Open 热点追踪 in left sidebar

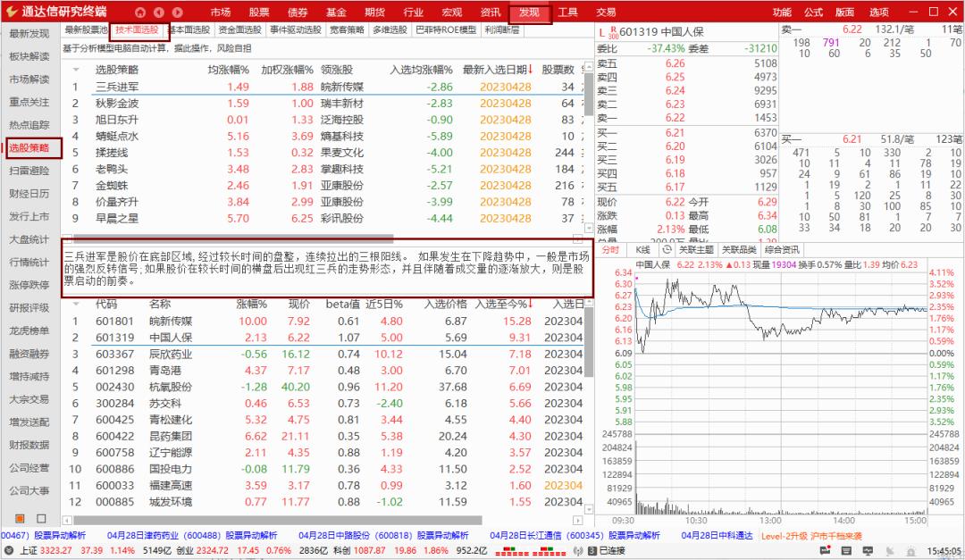tap(29, 125)
